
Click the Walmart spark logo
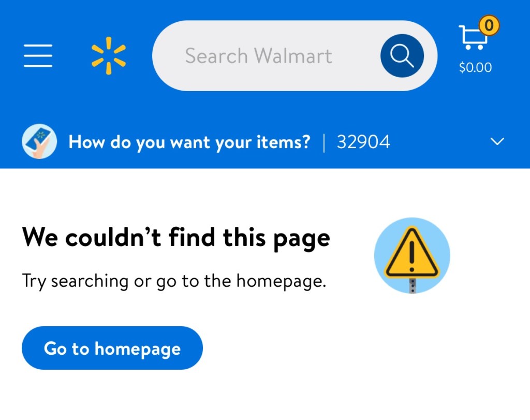(109, 55)
